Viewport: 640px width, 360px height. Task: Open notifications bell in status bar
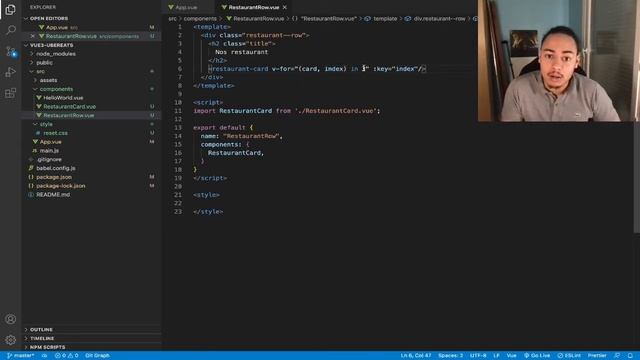(x=630, y=356)
